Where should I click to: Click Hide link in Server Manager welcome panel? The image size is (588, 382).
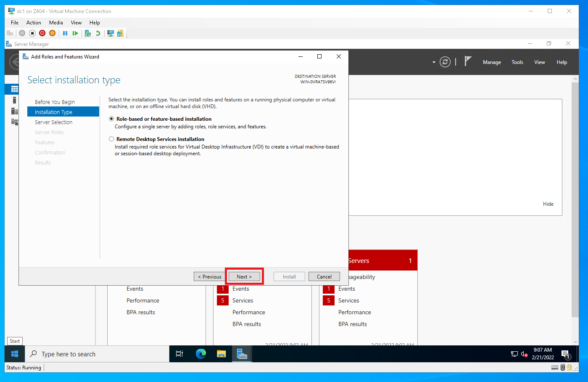(548, 204)
